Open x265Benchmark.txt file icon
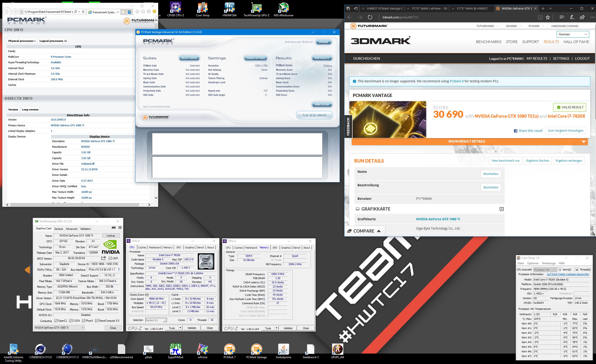 [121, 351]
